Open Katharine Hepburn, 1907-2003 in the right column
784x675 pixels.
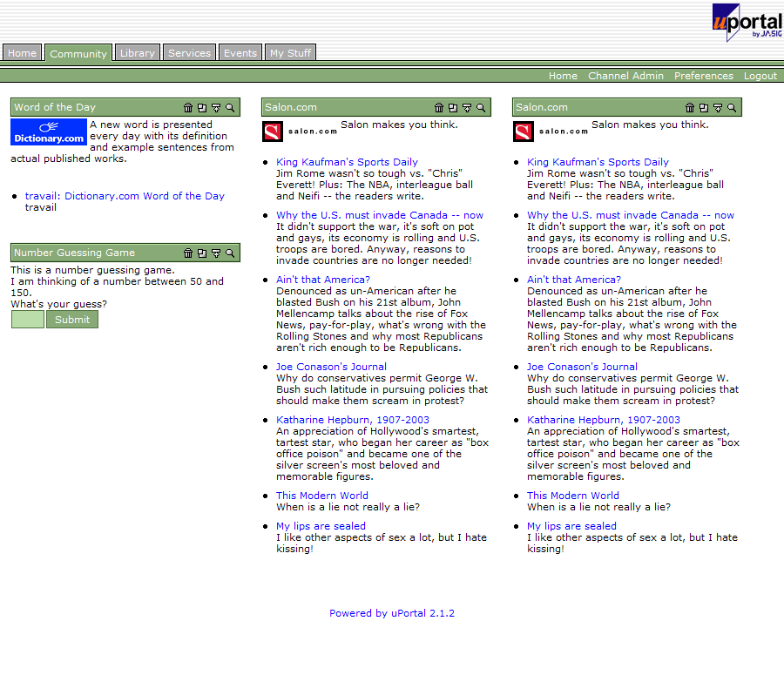click(604, 420)
